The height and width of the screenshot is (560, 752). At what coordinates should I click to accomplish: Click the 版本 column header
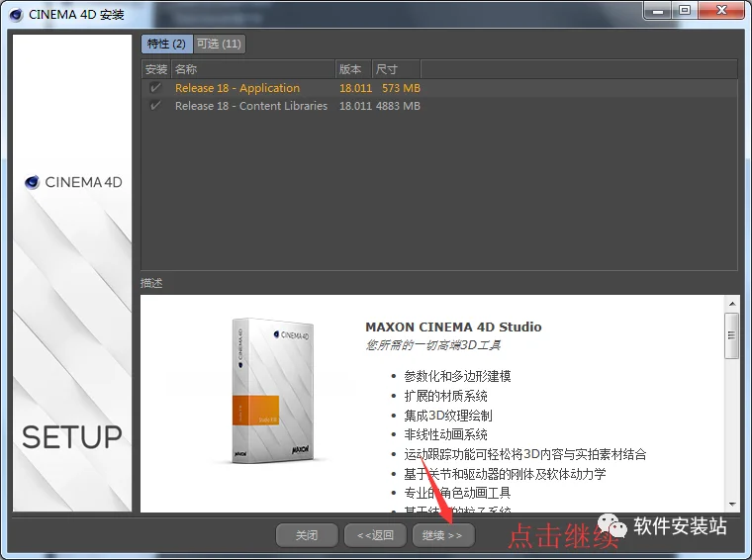353,69
